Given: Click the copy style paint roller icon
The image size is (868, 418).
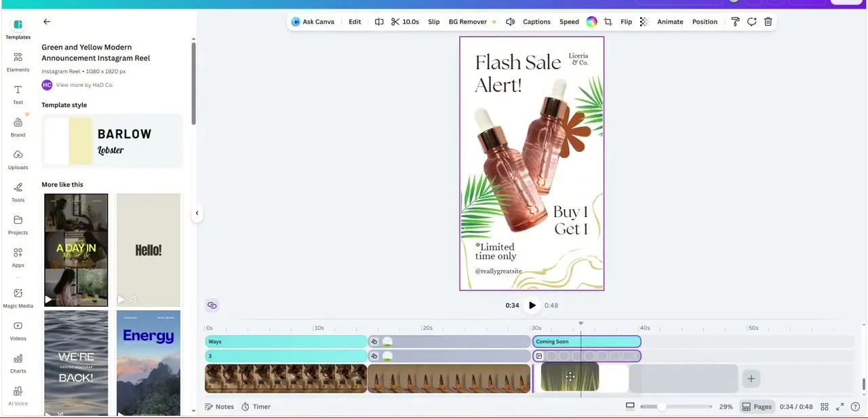Looking at the screenshot, I should click(x=735, y=22).
